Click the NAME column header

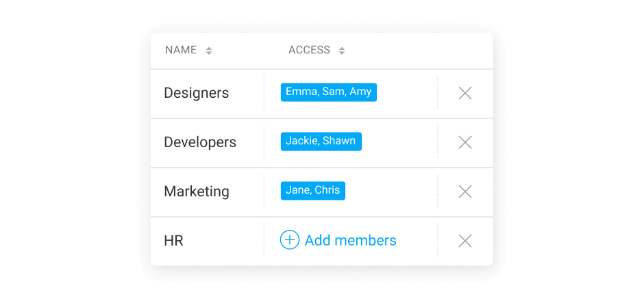(x=181, y=50)
